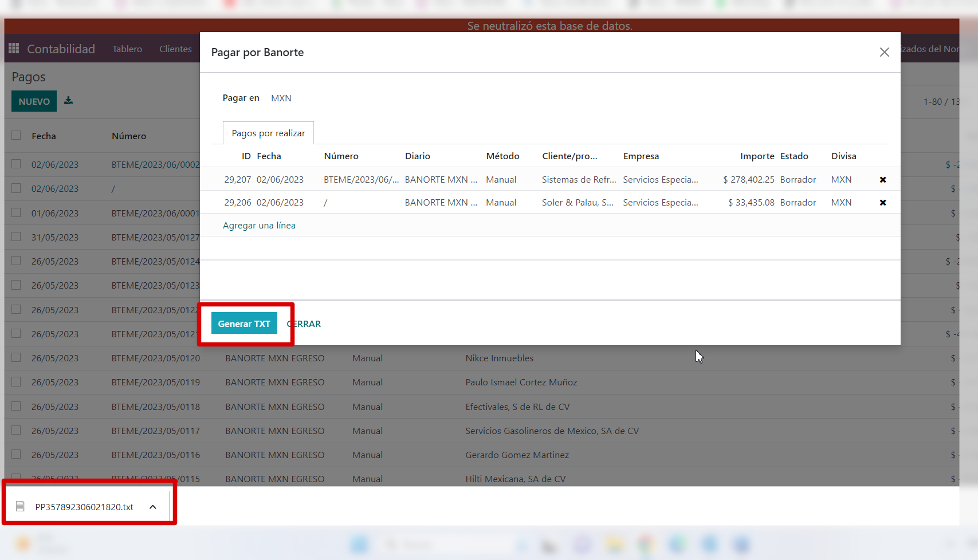Add a line via Agregar una línea
The width and height of the screenshot is (978, 560).
[259, 226]
